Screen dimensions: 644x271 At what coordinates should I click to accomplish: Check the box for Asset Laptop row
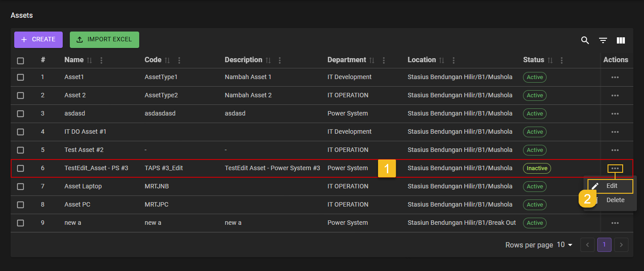[x=20, y=187]
